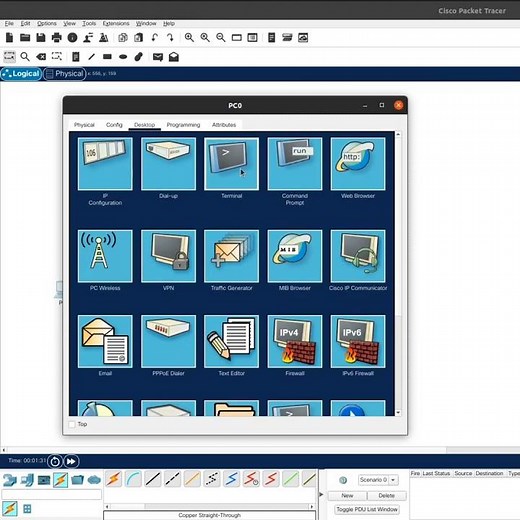Select the Inspect magnifier tool
Image resolution: width=520 pixels, height=520 pixels.
click(25, 57)
